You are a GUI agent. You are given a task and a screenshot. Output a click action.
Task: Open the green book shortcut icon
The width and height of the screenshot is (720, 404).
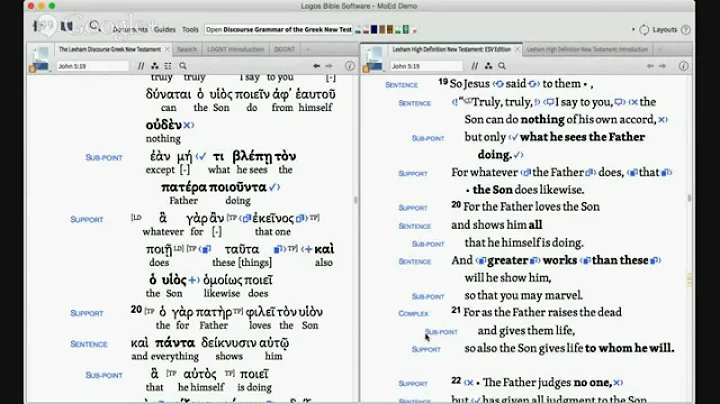coord(405,30)
